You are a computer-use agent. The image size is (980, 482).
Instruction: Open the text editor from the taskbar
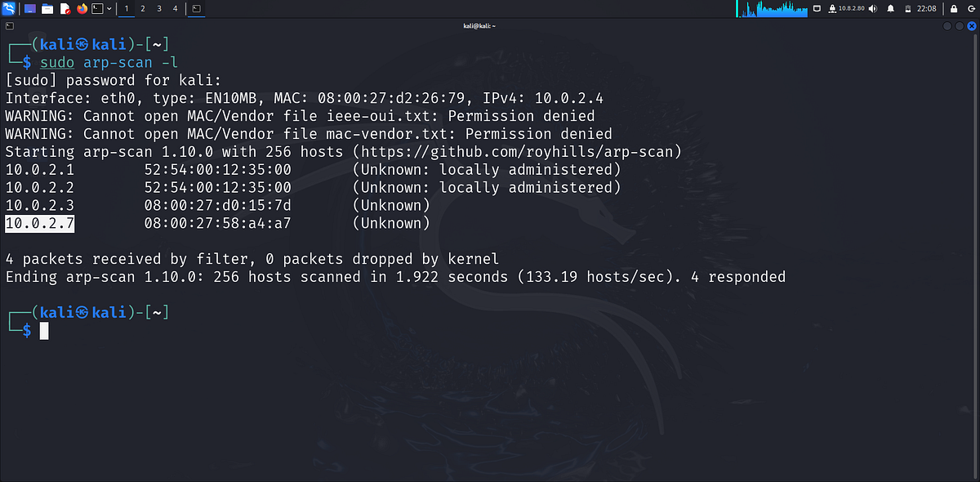point(65,8)
